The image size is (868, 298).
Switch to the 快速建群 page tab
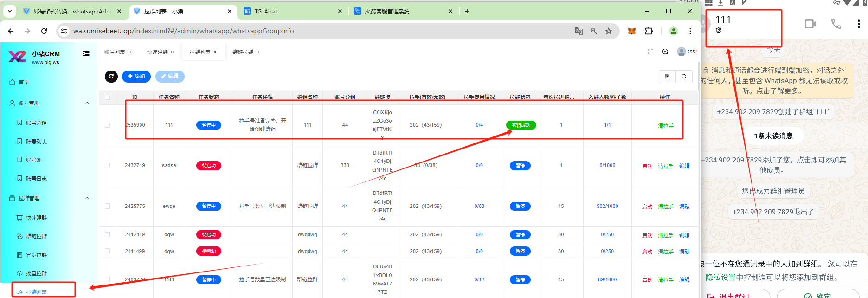pos(157,52)
